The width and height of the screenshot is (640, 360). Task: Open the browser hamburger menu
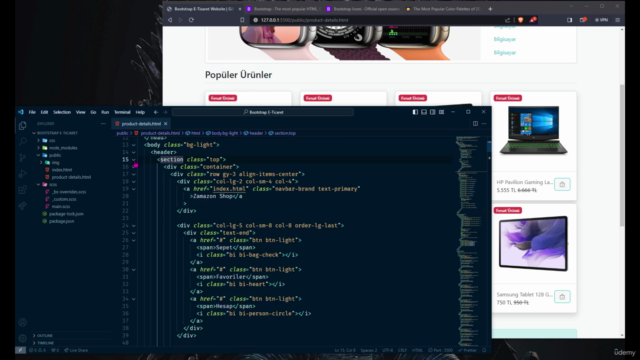coord(618,20)
